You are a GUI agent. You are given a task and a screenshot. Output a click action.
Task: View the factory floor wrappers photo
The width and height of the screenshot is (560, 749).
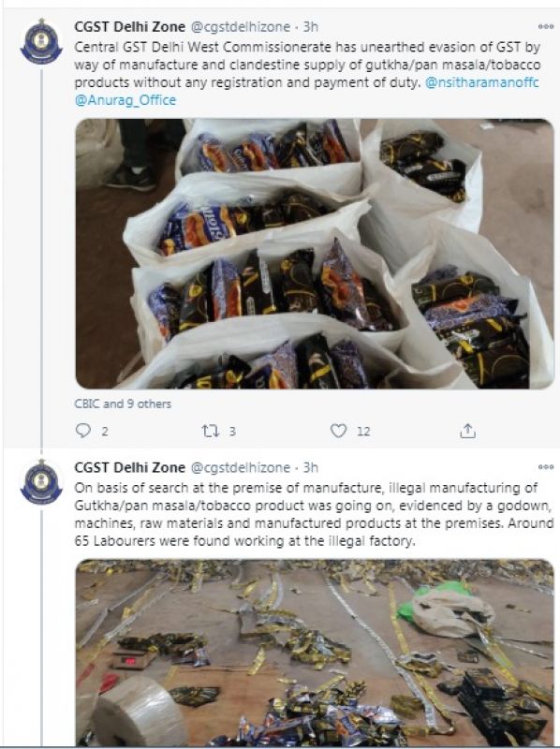pyautogui.click(x=315, y=653)
